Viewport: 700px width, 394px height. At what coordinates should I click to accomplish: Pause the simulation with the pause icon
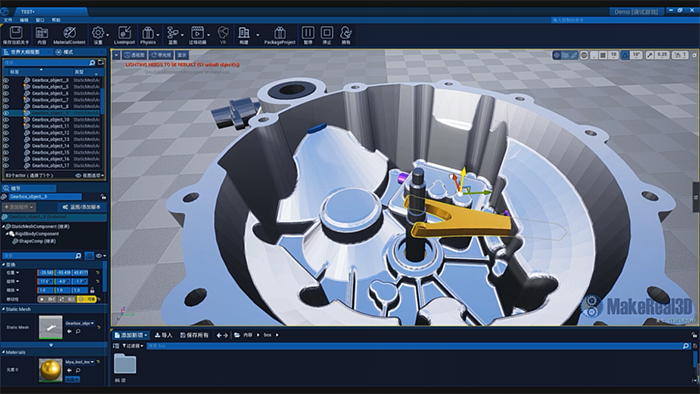pos(308,35)
